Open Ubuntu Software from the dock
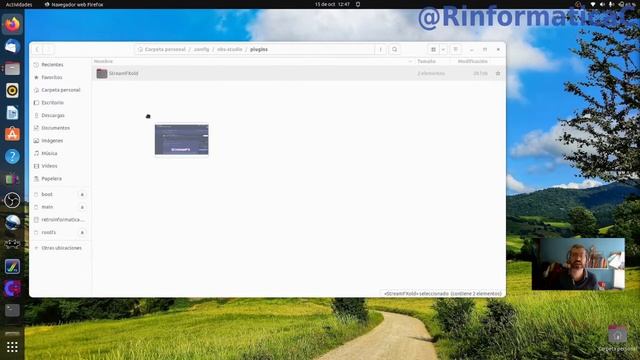 (x=12, y=134)
